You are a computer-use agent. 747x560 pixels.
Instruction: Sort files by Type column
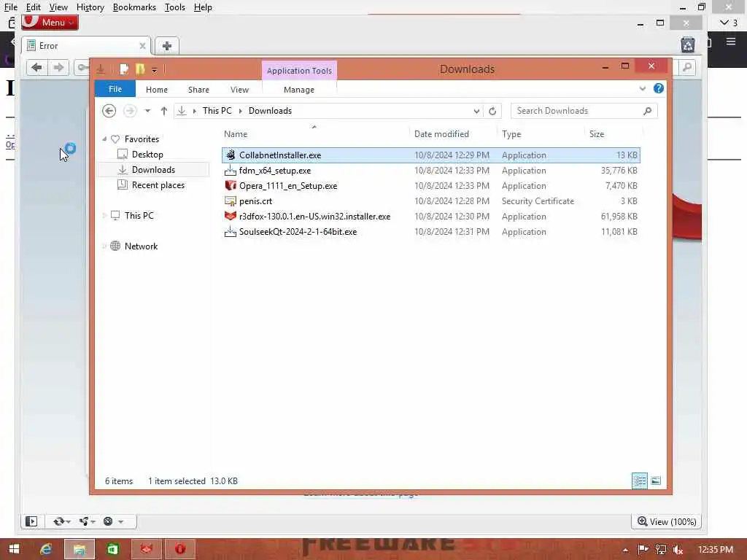click(x=541, y=134)
